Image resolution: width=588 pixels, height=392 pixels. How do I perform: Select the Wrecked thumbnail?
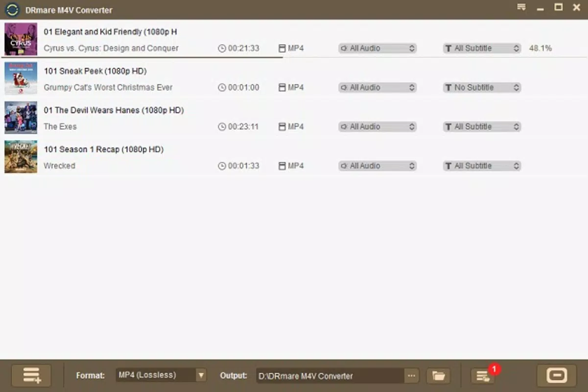click(21, 157)
